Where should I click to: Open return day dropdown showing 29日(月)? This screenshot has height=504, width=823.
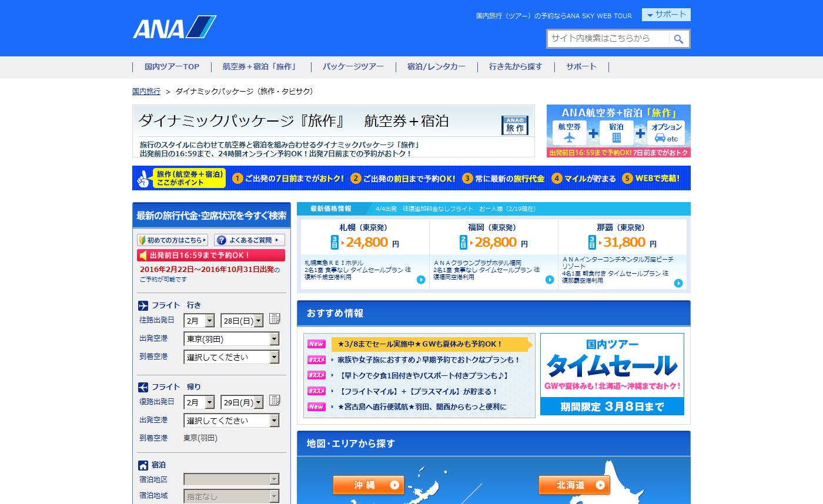(242, 402)
